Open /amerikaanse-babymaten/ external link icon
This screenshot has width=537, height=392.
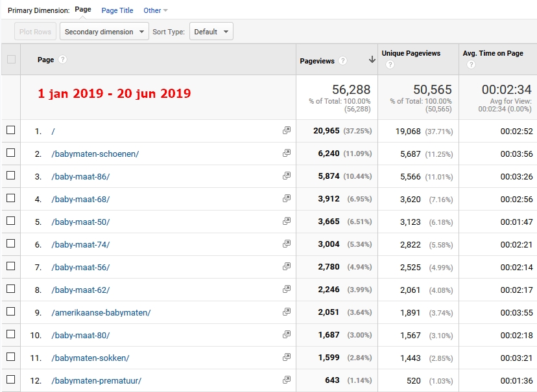(287, 312)
